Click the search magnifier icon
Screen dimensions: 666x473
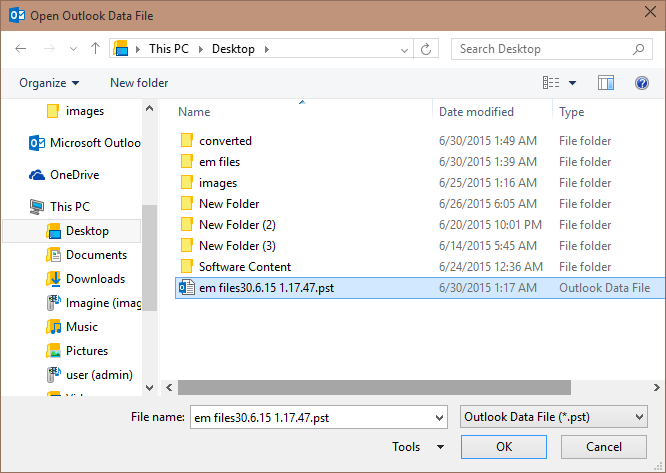point(638,49)
